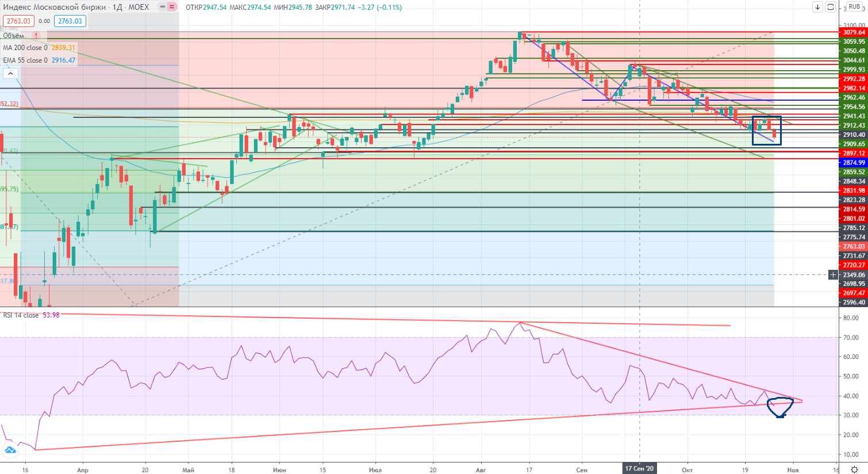Click the chart settings gear icon
Screen dimensions: 868x474
tap(855, 469)
